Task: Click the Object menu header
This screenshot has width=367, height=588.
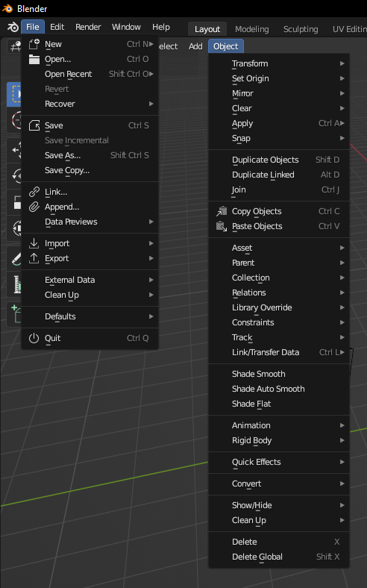Action: coord(226,46)
